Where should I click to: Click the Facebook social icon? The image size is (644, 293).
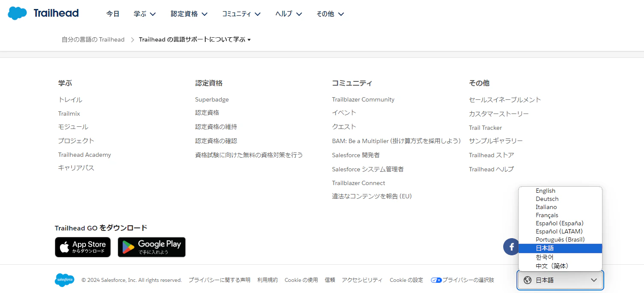point(511,247)
